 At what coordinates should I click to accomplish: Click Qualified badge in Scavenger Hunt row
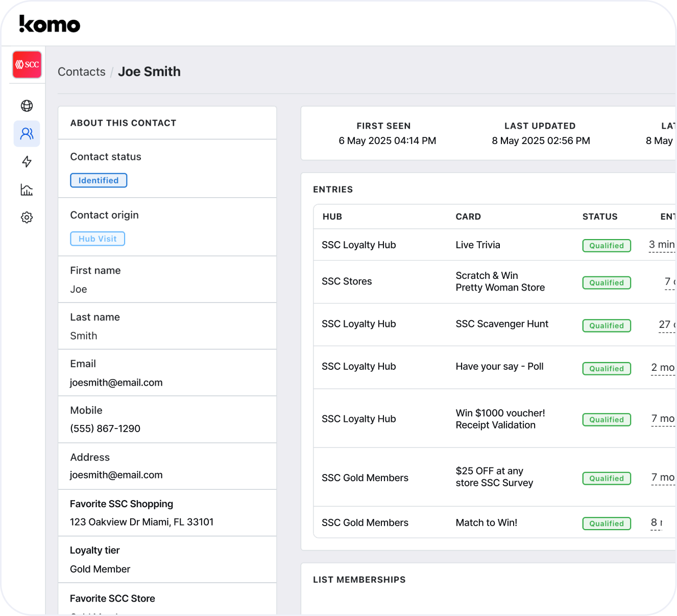(x=607, y=326)
